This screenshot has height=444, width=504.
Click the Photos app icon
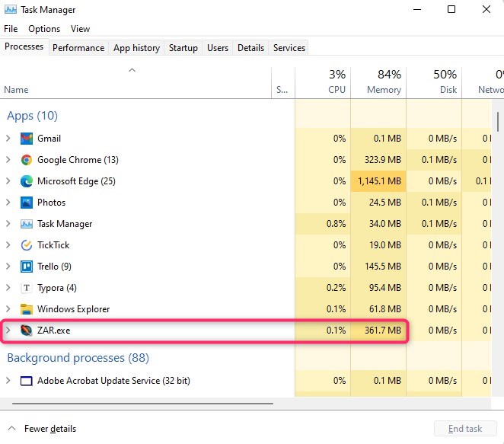[x=27, y=203]
